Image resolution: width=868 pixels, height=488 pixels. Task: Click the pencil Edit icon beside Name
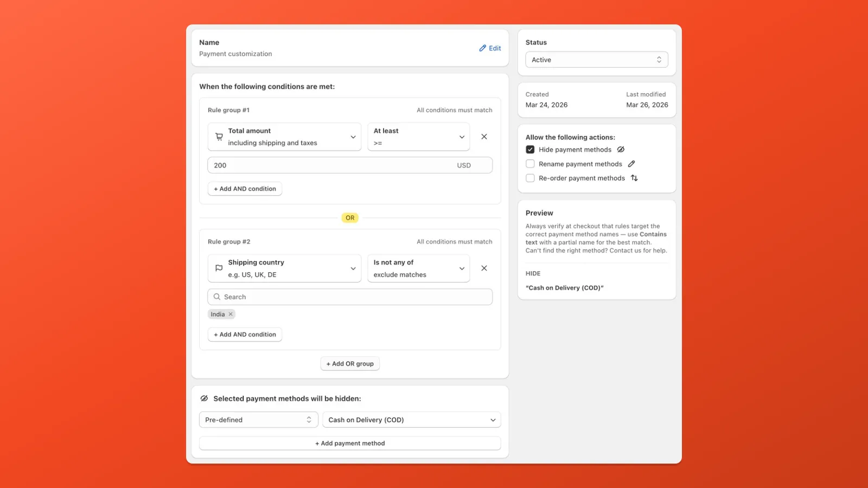(x=482, y=48)
